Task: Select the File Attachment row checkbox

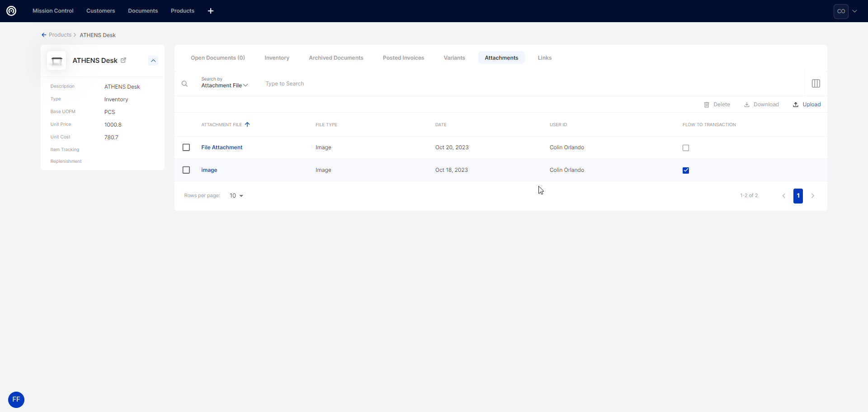Action: click(186, 147)
